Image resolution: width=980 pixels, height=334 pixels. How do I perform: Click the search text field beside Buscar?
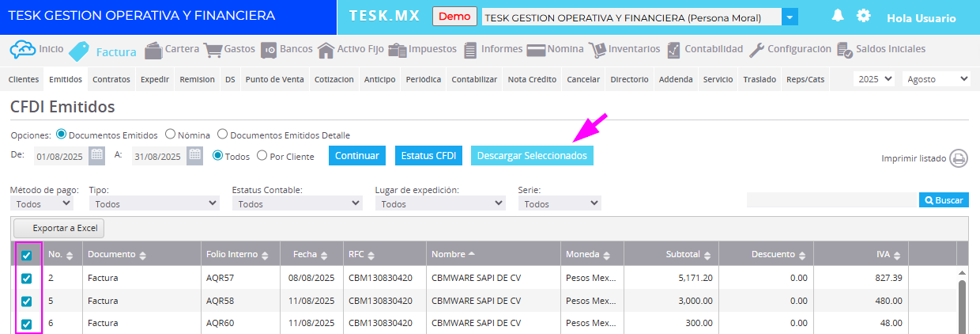coord(831,200)
